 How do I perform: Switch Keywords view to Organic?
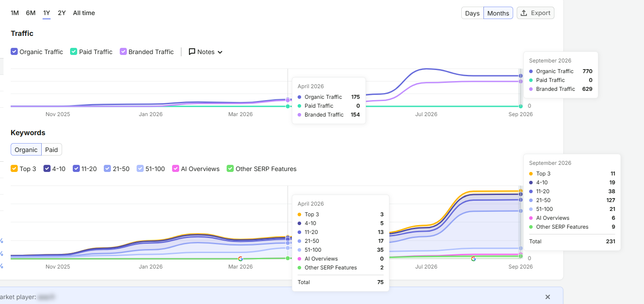point(26,150)
